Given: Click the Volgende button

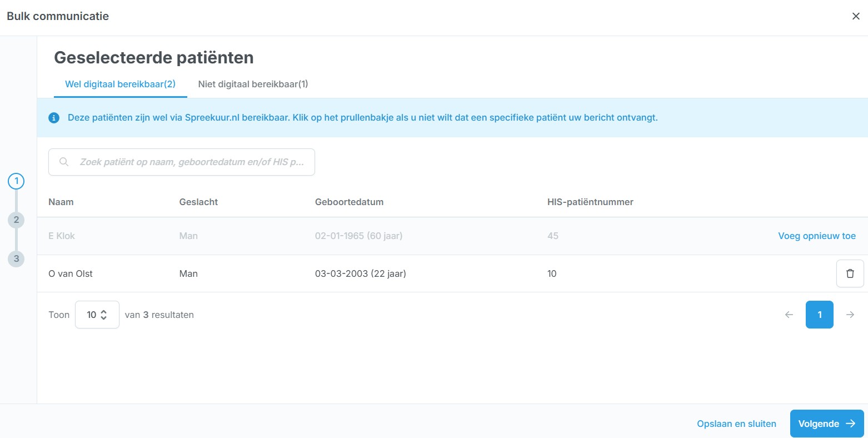Looking at the screenshot, I should pos(827,424).
